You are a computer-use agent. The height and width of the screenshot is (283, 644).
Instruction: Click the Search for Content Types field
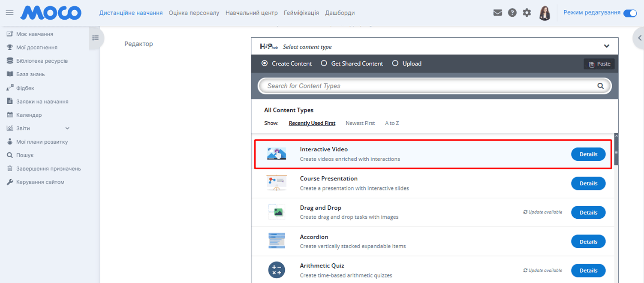pyautogui.click(x=429, y=86)
